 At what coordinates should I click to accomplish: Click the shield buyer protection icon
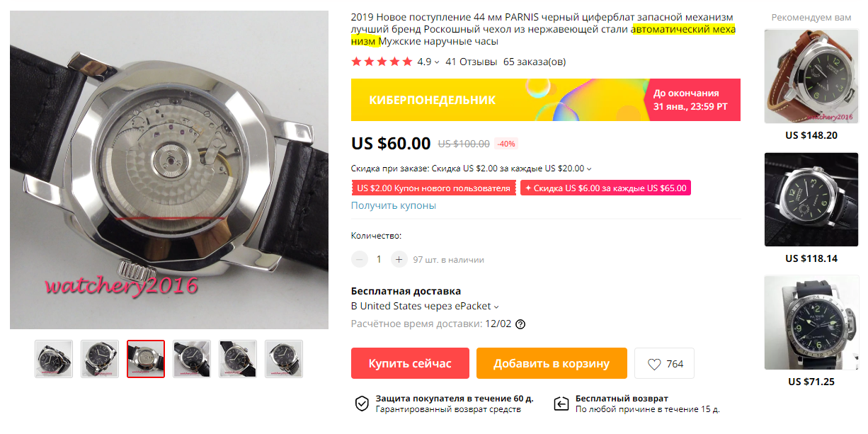(362, 404)
